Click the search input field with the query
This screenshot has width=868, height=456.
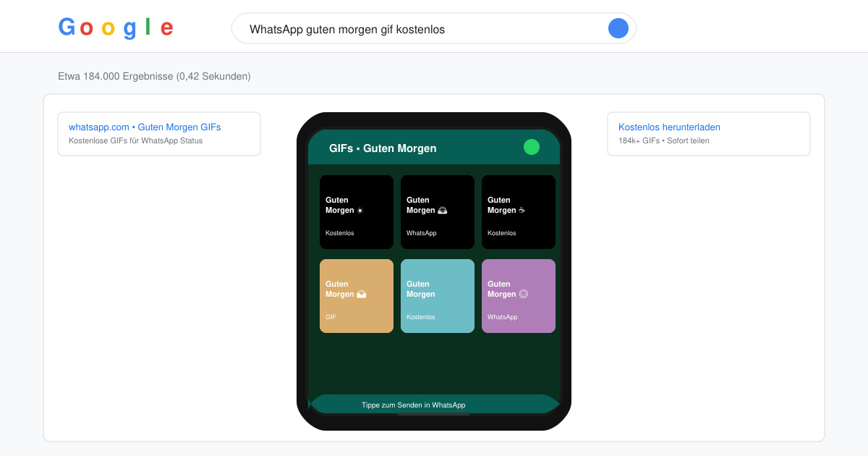pyautogui.click(x=434, y=28)
